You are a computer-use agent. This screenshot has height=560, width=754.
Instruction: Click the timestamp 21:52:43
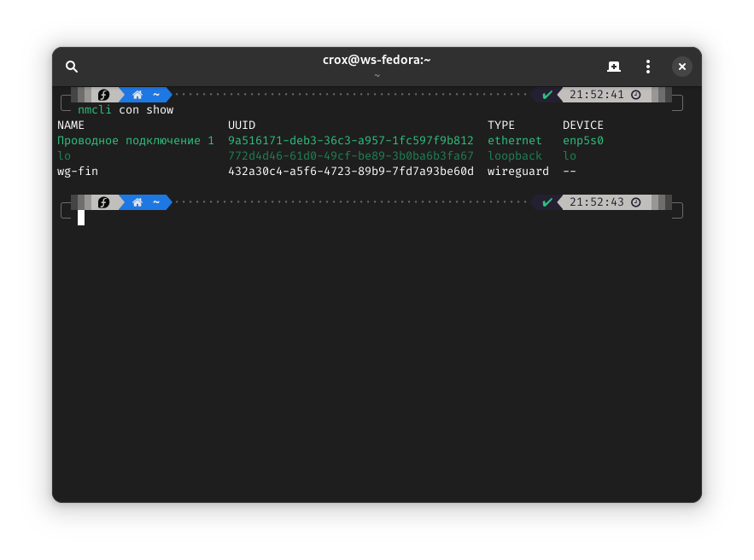pos(596,202)
